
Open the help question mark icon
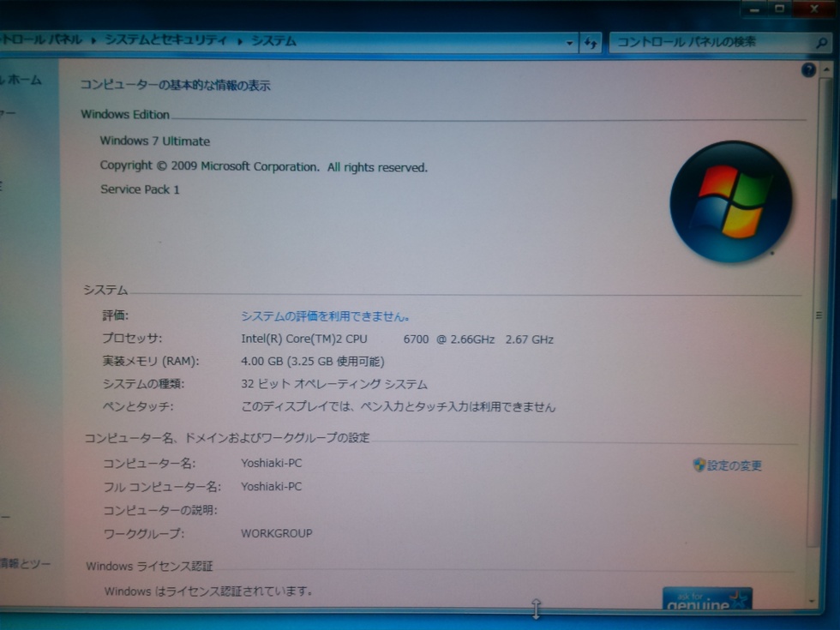tap(808, 70)
